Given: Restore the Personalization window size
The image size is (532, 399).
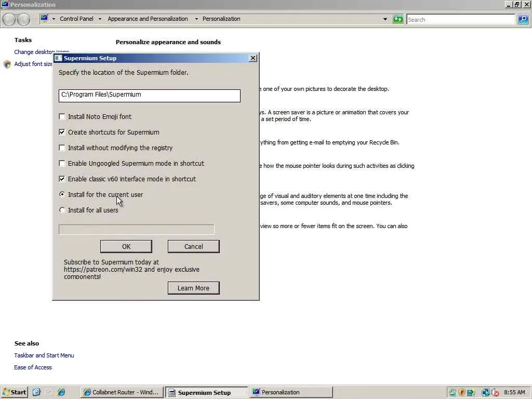Looking at the screenshot, I should tap(517, 4).
